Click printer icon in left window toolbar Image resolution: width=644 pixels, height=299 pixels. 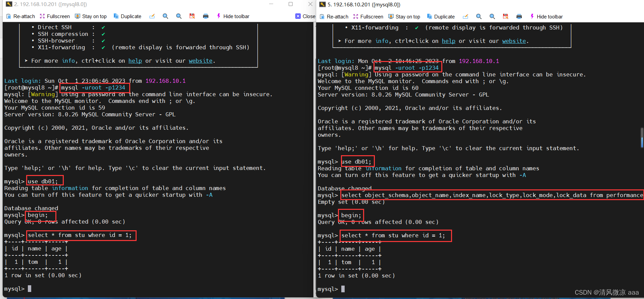coord(206,16)
